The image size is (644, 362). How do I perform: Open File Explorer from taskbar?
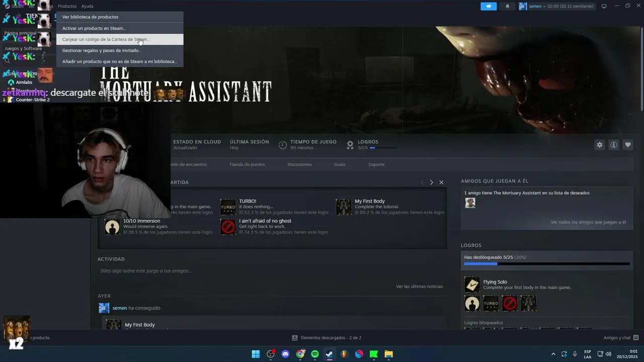pyautogui.click(x=388, y=354)
